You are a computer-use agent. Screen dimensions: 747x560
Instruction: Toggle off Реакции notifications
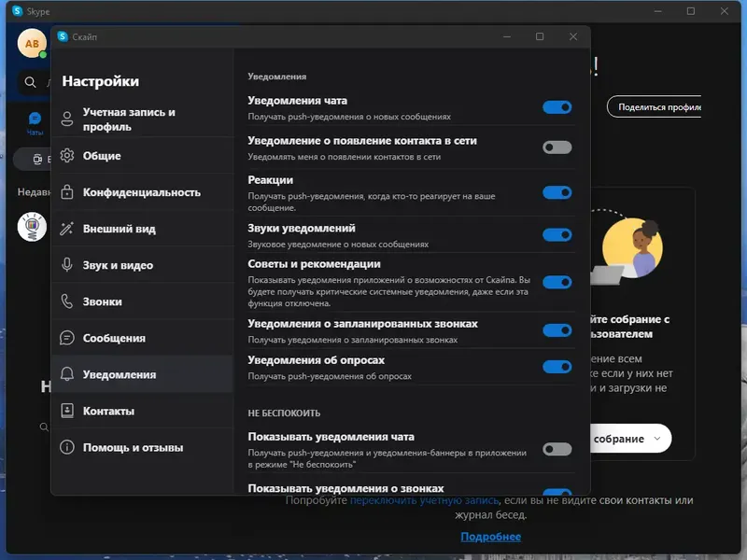[x=557, y=192]
